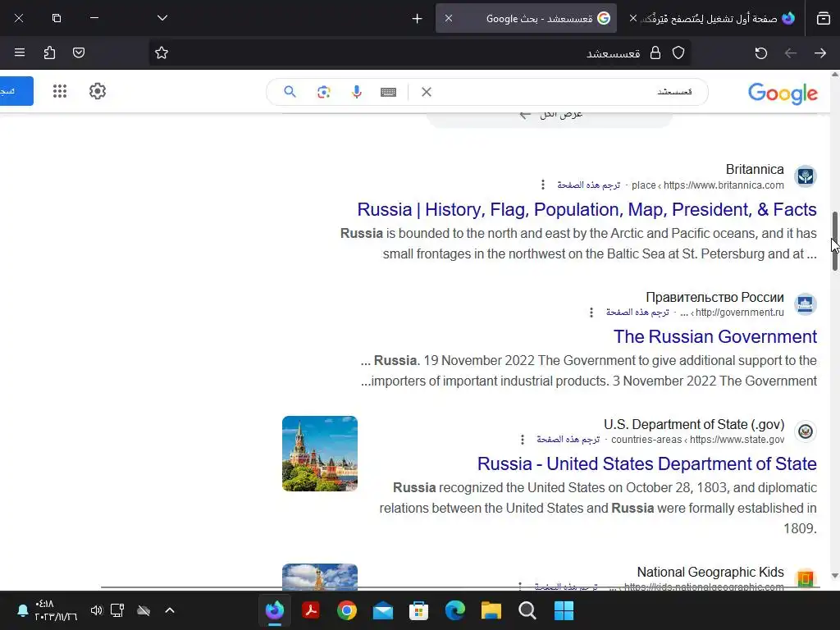Open Google settings gear icon
The image size is (840, 630).
click(x=98, y=91)
